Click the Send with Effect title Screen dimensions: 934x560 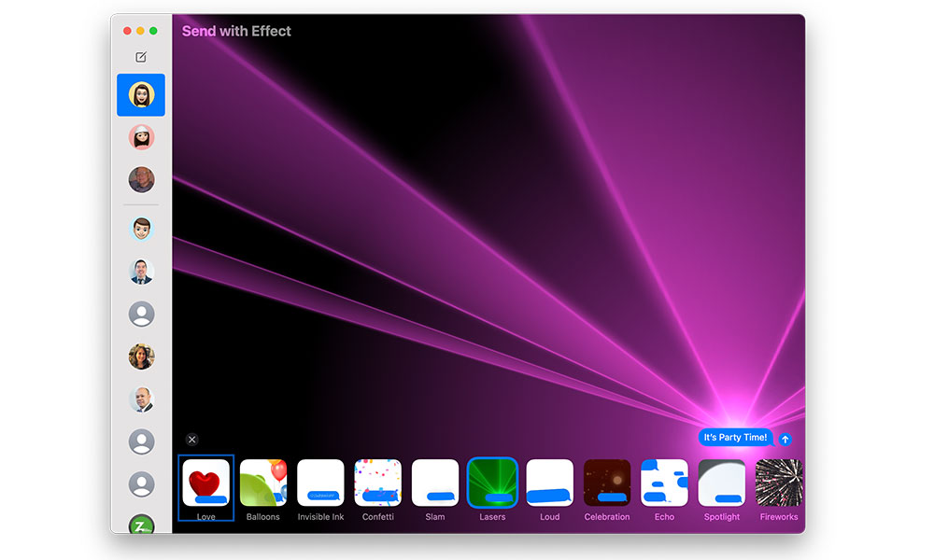coord(236,31)
